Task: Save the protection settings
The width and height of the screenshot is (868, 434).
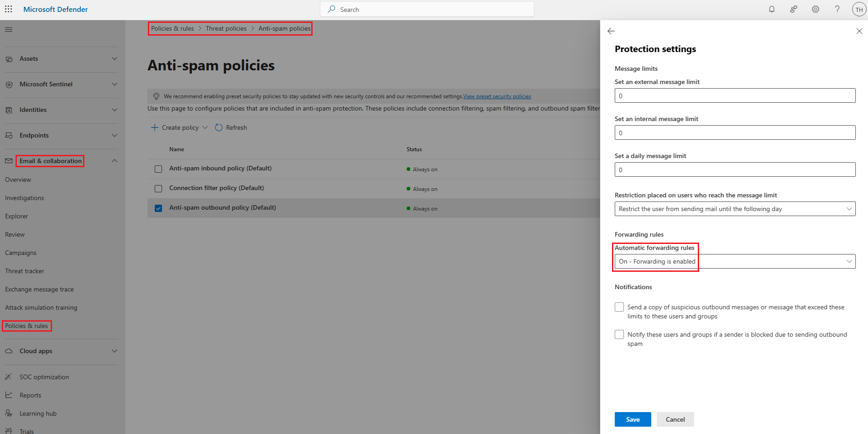Action: (x=633, y=419)
